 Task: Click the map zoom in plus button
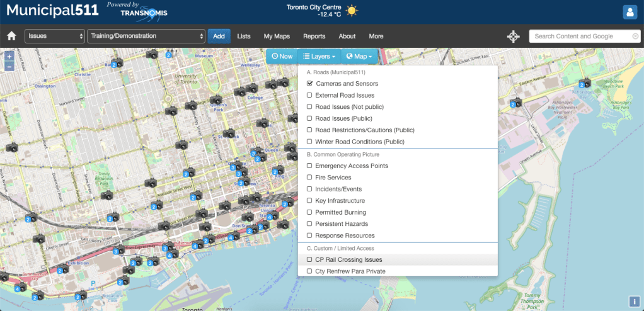(9, 56)
